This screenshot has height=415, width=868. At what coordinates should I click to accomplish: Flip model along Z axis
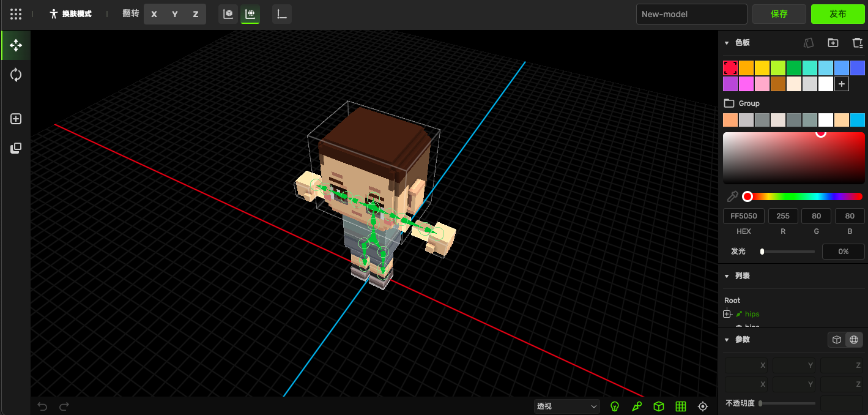(196, 14)
